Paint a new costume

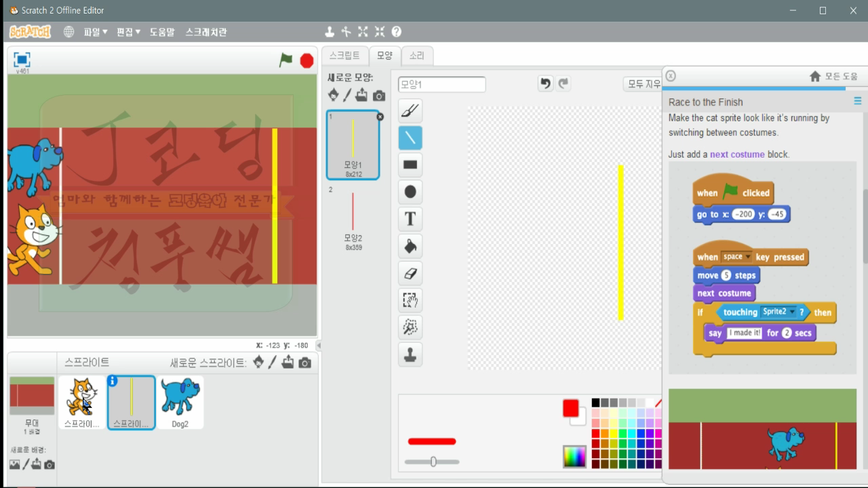click(x=347, y=96)
